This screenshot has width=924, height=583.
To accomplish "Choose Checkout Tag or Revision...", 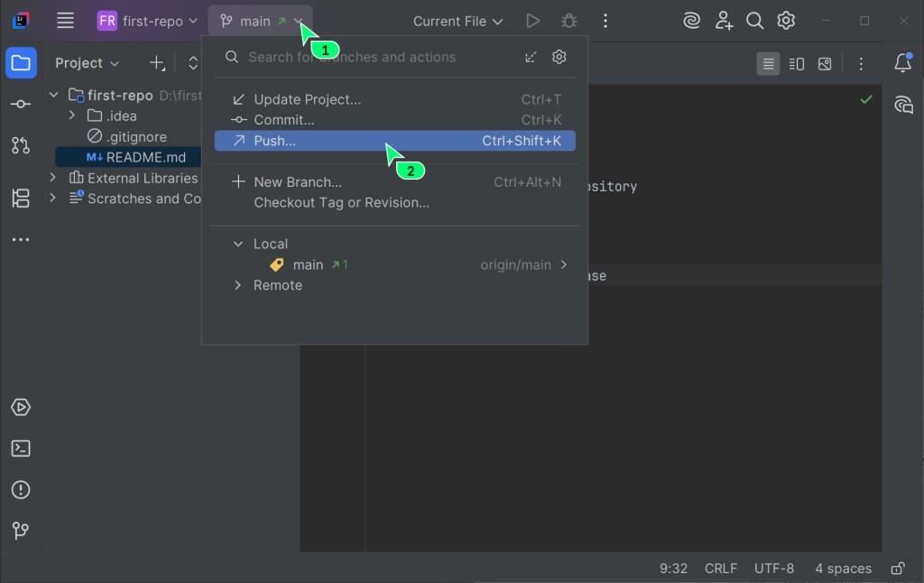I will pos(395,203).
